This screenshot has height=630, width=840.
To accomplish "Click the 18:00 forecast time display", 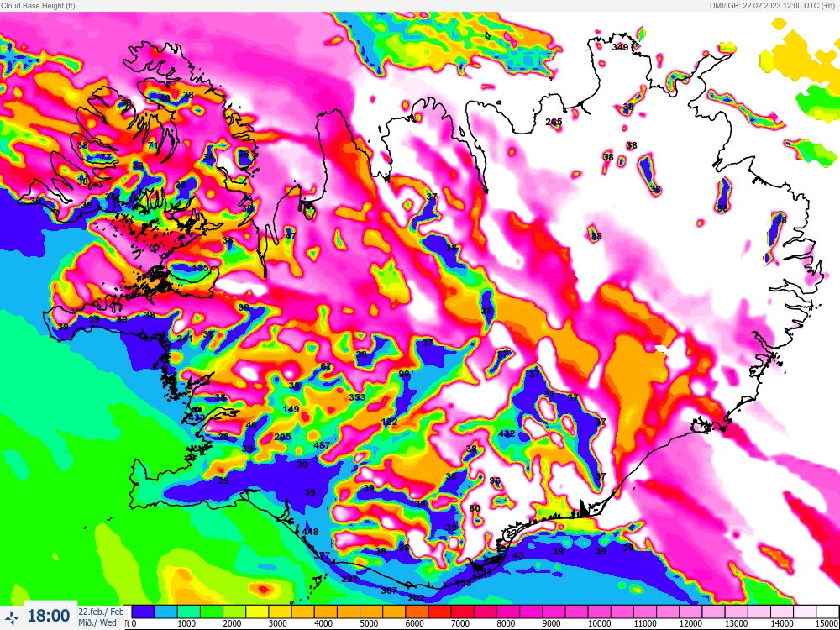I will (48, 616).
